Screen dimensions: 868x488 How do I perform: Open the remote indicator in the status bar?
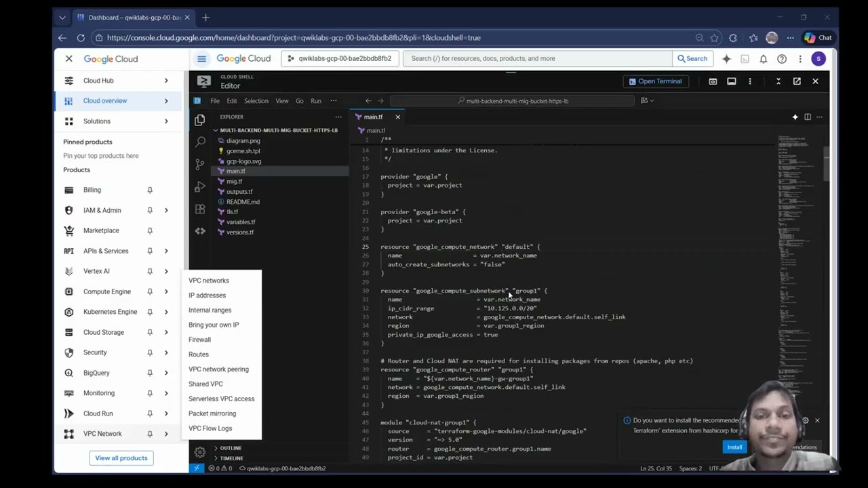(197, 468)
